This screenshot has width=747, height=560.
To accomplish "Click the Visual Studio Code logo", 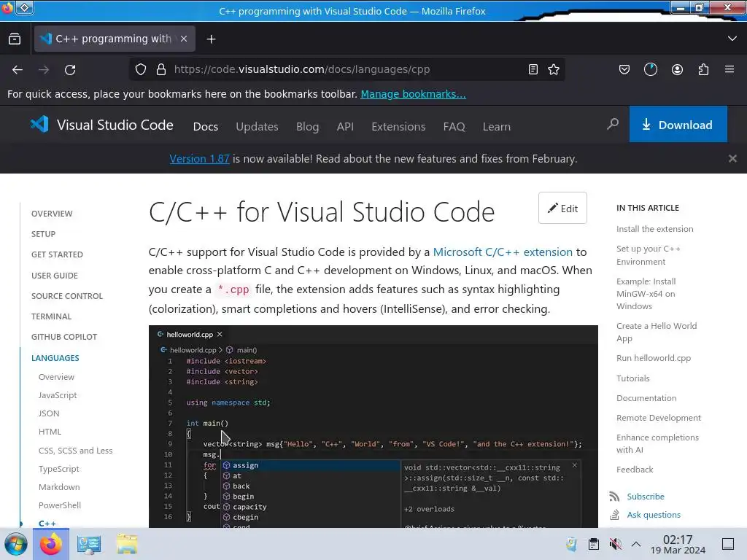I will (x=102, y=125).
